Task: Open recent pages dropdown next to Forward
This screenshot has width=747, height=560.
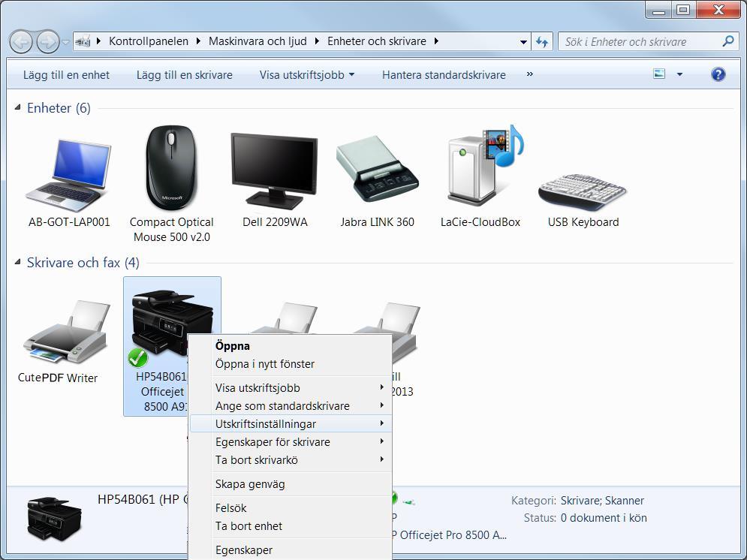Action: pyautogui.click(x=66, y=42)
